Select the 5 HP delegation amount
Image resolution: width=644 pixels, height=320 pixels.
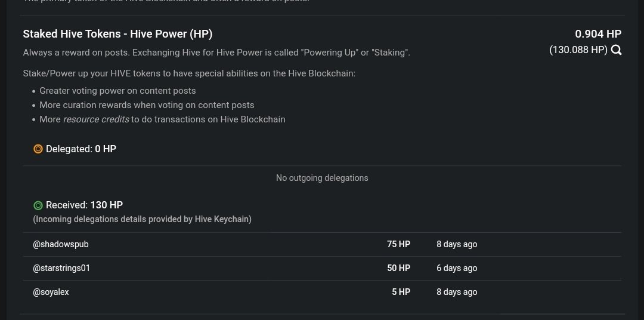point(401,292)
